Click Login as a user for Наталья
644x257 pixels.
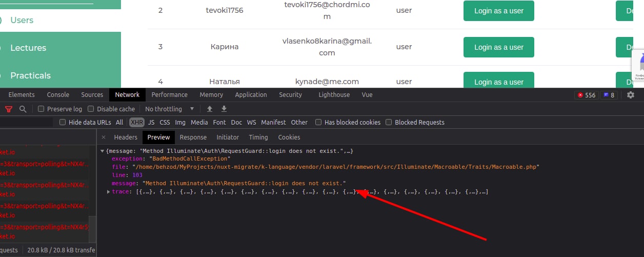499,80
